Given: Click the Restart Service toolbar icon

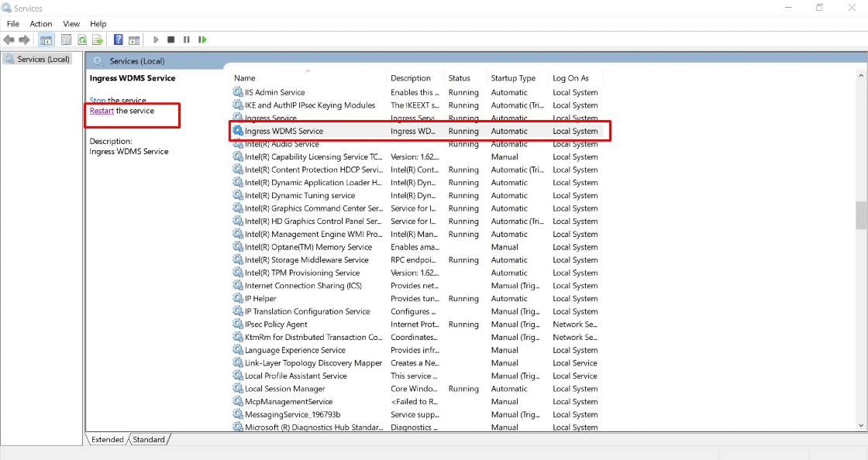Looking at the screenshot, I should (x=202, y=39).
